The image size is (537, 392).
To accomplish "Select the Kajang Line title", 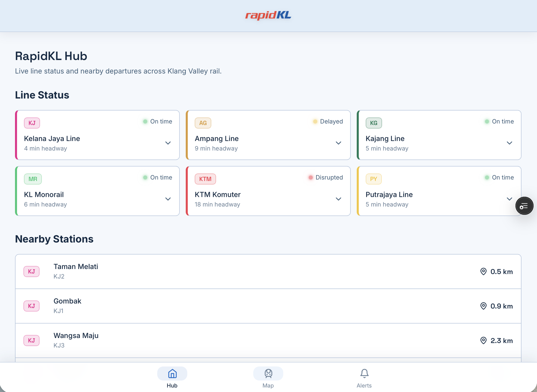I will click(385, 139).
